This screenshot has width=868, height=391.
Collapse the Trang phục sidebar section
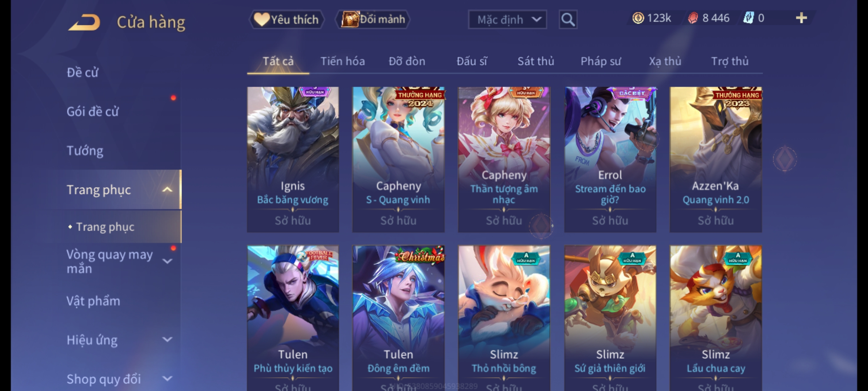(x=167, y=190)
